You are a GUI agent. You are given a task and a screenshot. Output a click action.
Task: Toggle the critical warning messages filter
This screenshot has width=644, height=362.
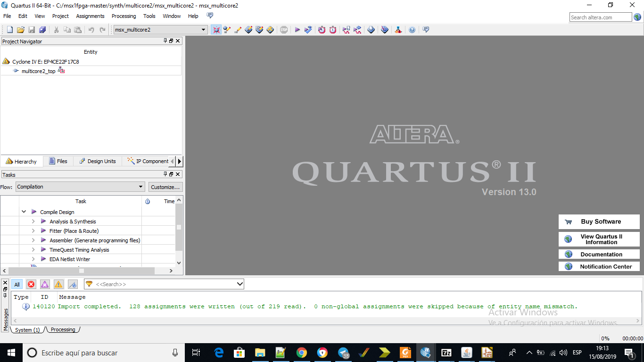(45, 284)
